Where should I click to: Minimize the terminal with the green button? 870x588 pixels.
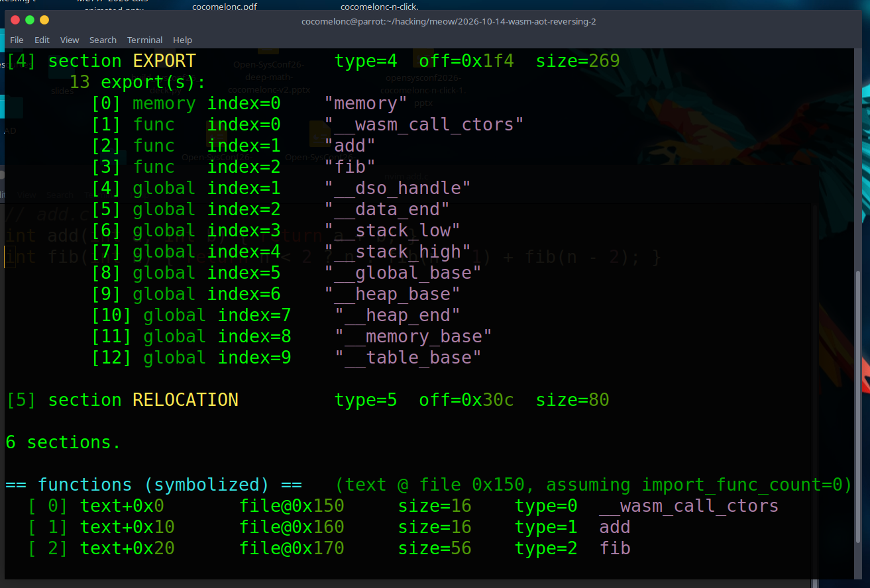30,20
